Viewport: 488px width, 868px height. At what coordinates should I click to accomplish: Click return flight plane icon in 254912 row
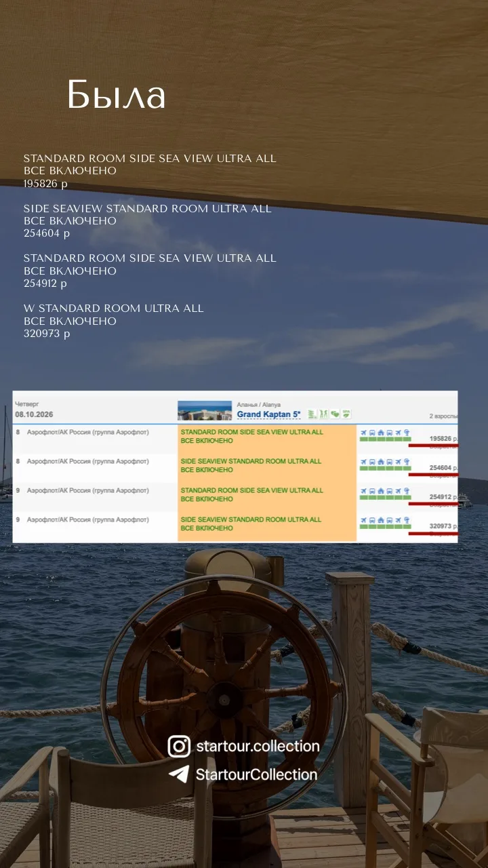398,491
